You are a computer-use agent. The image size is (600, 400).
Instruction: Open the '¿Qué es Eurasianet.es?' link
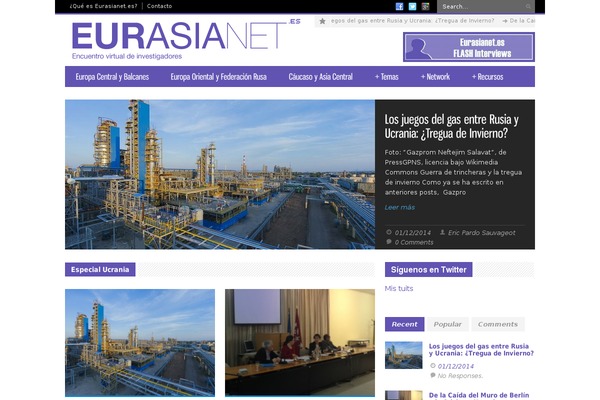pos(103,6)
